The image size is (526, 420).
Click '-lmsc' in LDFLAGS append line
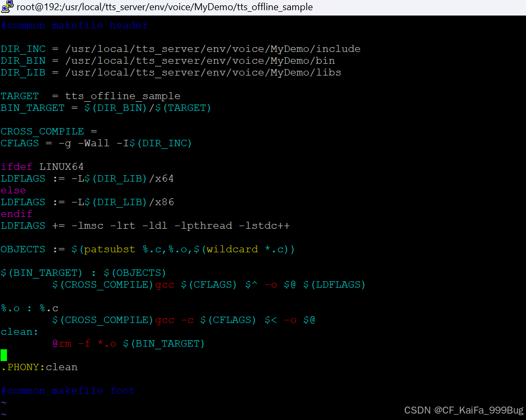point(87,226)
